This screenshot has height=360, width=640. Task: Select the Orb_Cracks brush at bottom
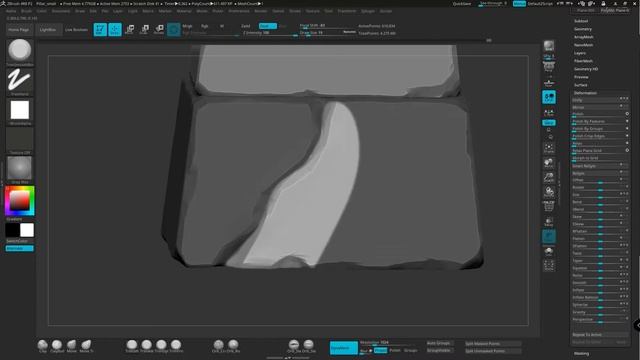coord(218,346)
